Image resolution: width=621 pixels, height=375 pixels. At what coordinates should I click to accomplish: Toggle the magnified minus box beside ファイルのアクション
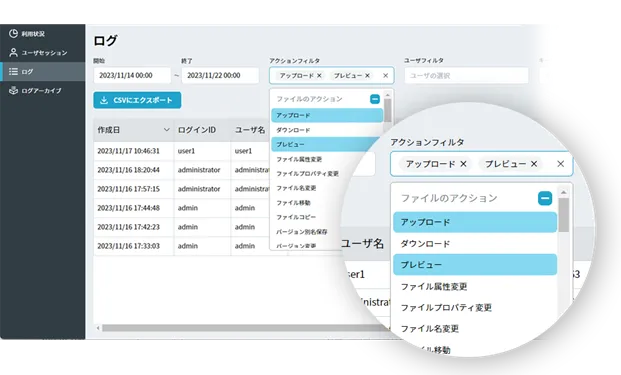pos(545,198)
